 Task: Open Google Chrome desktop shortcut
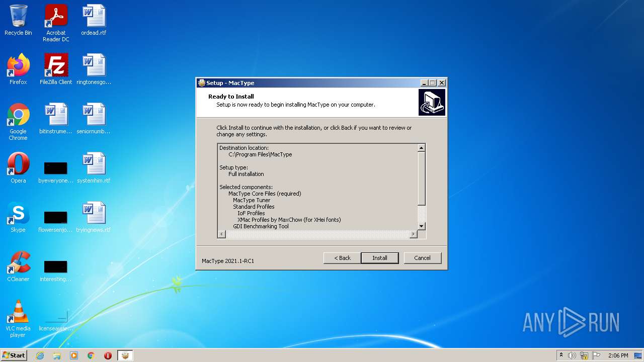[18, 122]
